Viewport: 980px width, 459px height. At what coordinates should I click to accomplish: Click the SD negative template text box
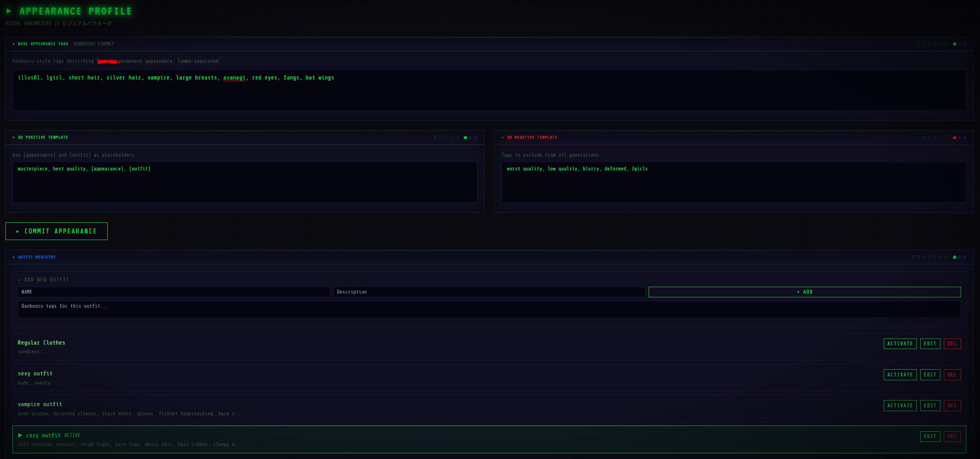tap(733, 182)
